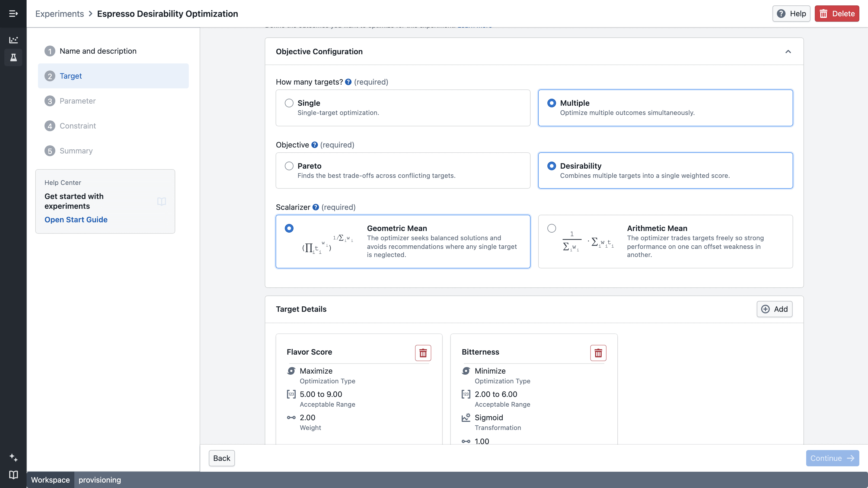Go to the Parameter step
The width and height of the screenshot is (868, 488).
113,101
